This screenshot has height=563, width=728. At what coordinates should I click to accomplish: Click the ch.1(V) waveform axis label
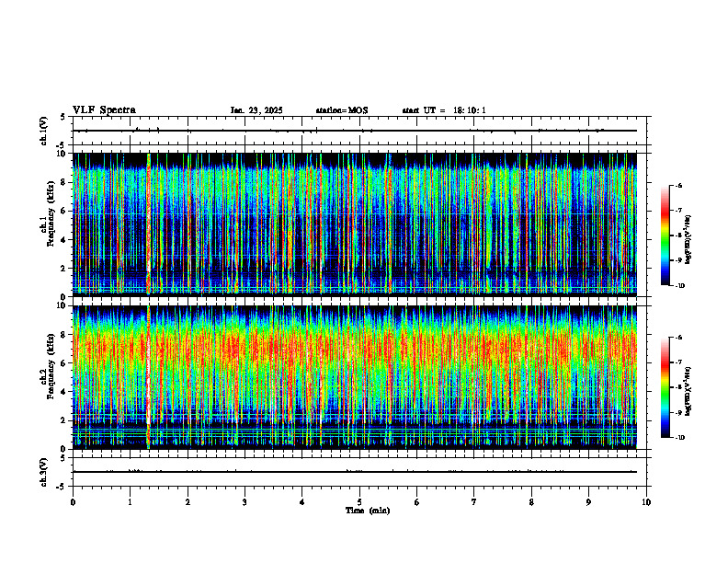point(43,131)
